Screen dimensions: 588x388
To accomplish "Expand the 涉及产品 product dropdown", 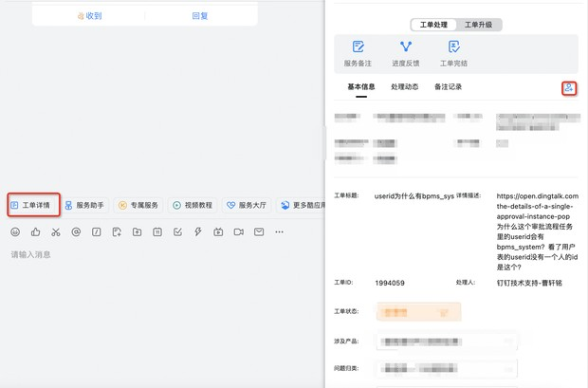I will click(447, 342).
